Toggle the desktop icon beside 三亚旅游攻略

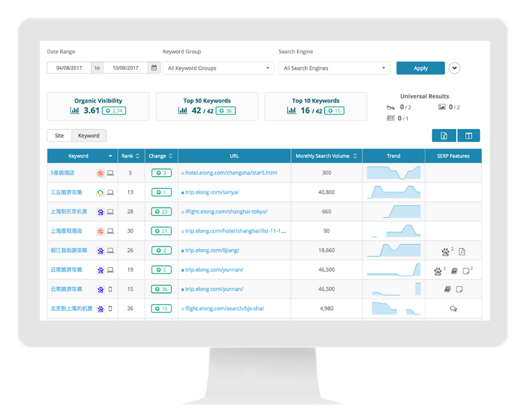coord(109,192)
